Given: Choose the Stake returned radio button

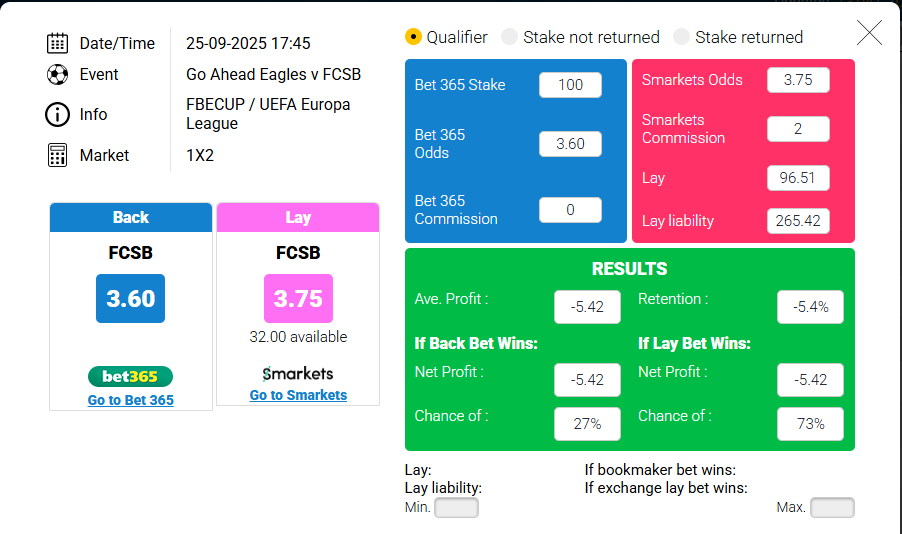Looking at the screenshot, I should [681, 37].
